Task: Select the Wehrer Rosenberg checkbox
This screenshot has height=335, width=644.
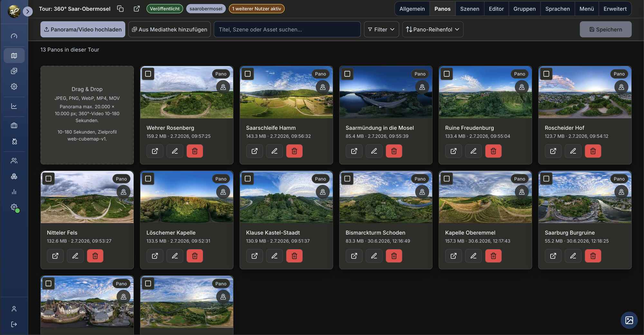Action: [x=148, y=74]
